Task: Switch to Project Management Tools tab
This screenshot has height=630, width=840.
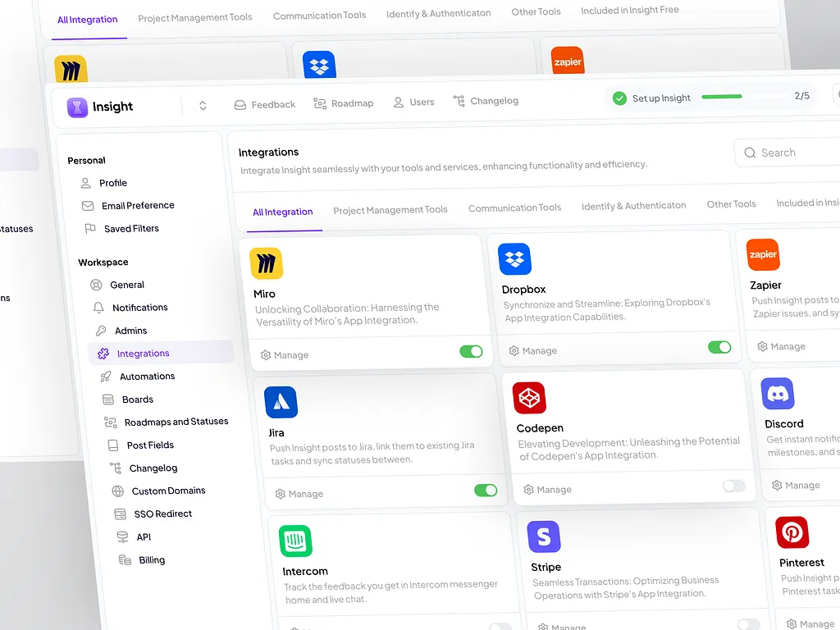Action: click(x=390, y=210)
